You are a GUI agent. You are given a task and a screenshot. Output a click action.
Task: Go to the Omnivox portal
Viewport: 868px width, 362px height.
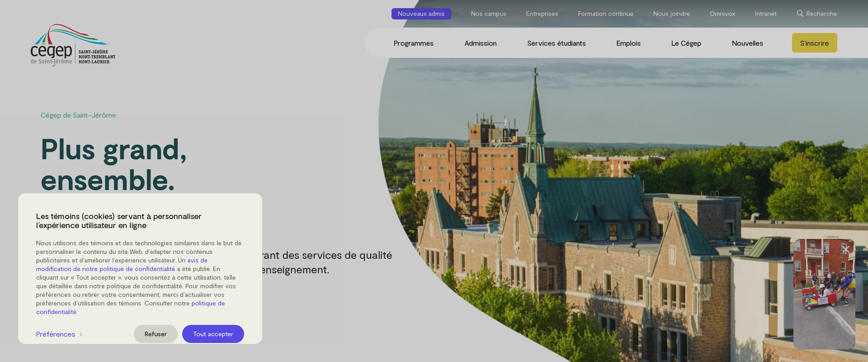[722, 14]
